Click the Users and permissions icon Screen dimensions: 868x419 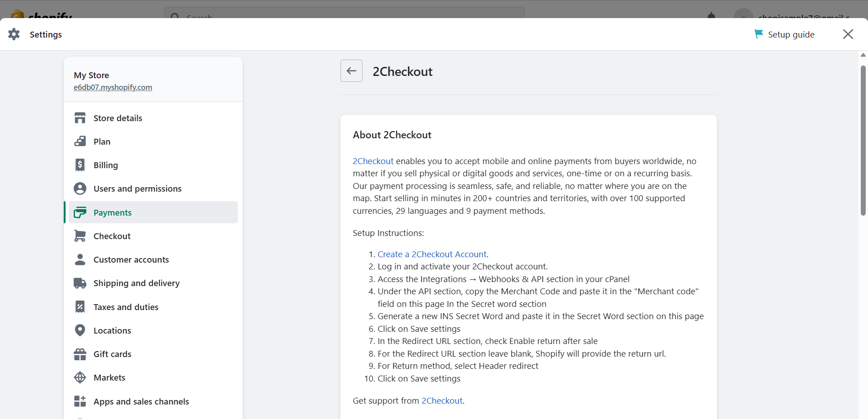coord(80,188)
